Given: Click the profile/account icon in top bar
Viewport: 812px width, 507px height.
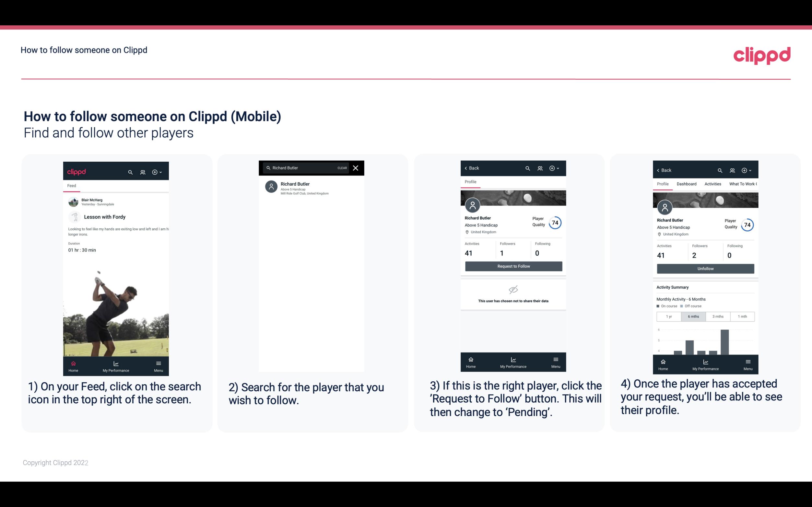Looking at the screenshot, I should pyautogui.click(x=143, y=172).
